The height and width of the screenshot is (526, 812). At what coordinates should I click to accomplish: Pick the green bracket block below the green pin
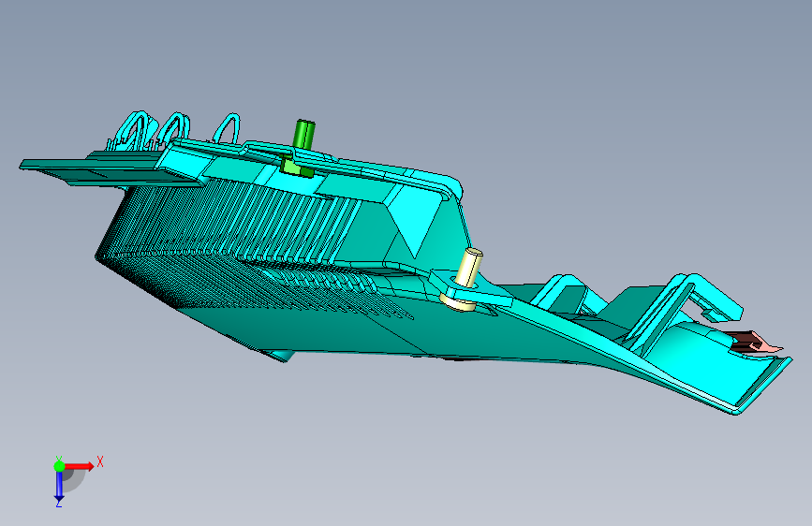pos(295,167)
